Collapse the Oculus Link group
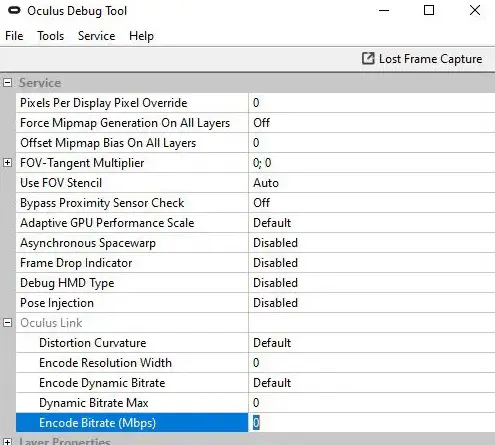The width and height of the screenshot is (495, 445). [7, 323]
